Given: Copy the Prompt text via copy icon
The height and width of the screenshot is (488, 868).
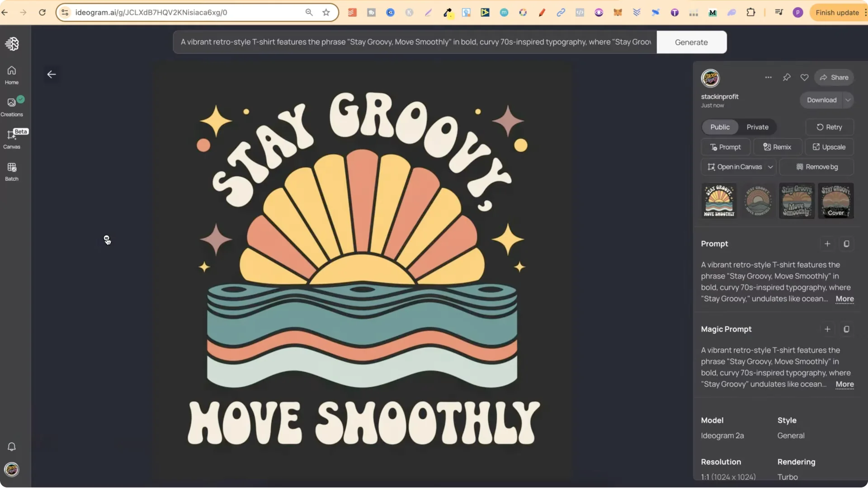Looking at the screenshot, I should [x=846, y=244].
